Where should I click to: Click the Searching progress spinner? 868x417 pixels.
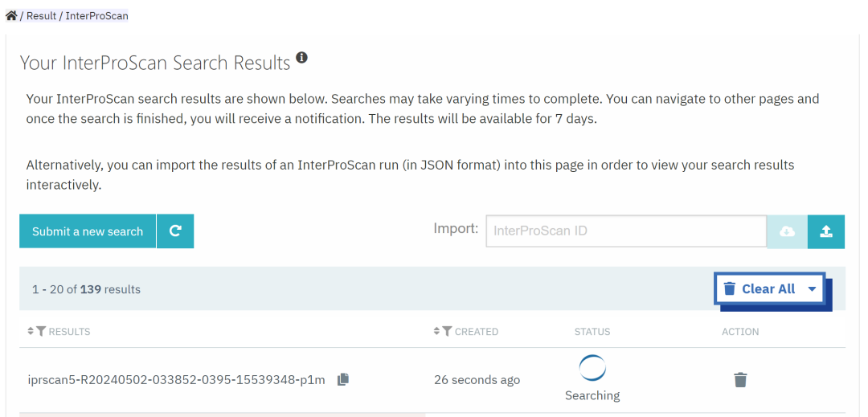(x=592, y=368)
